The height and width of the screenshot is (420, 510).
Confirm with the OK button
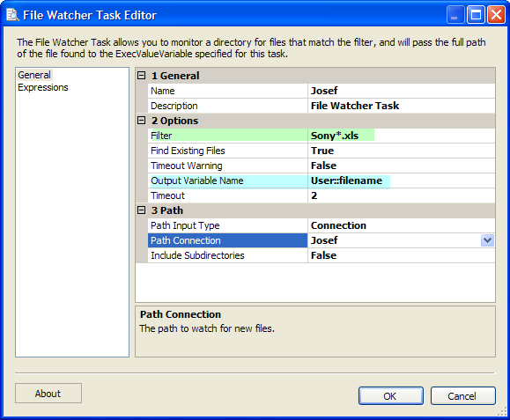click(390, 396)
